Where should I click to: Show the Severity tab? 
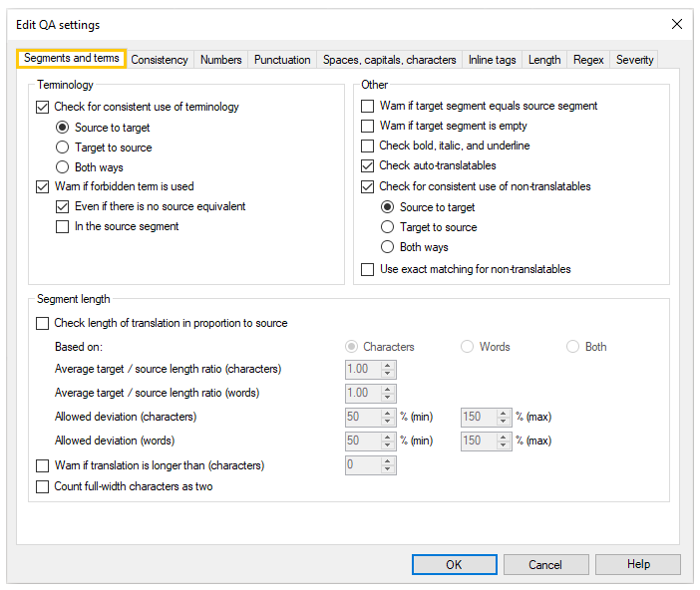point(634,60)
